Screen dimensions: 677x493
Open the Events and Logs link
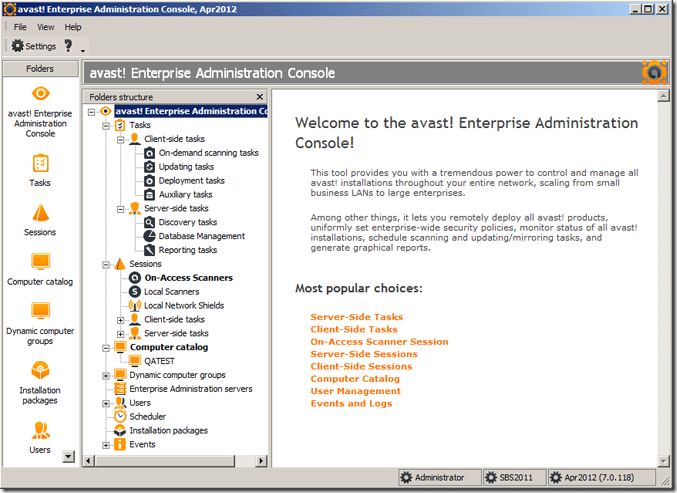(x=351, y=404)
